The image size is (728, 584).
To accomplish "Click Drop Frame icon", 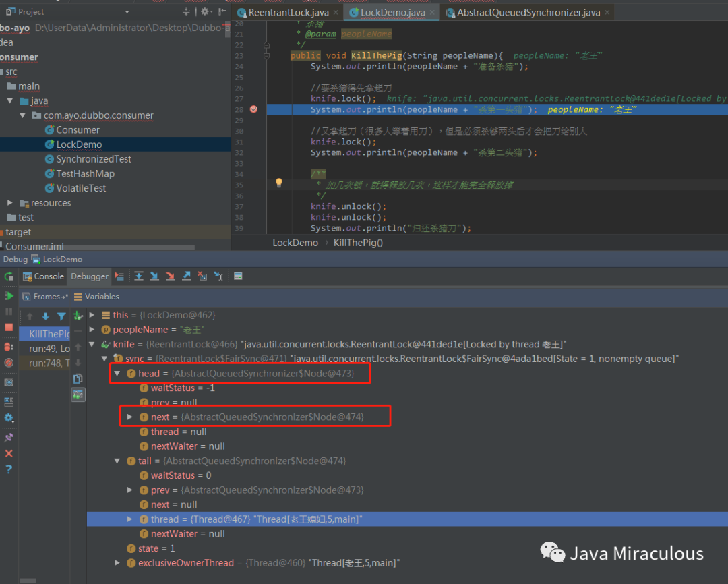I will tap(202, 276).
